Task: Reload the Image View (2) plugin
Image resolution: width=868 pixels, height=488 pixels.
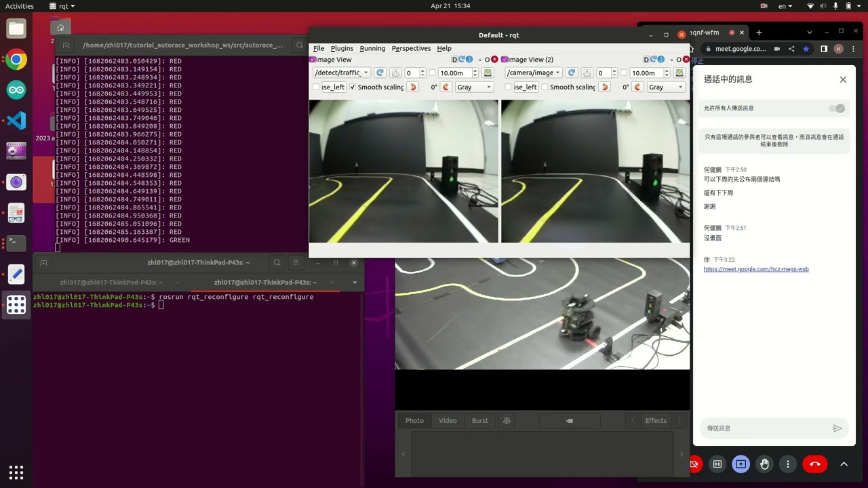Action: [x=654, y=60]
